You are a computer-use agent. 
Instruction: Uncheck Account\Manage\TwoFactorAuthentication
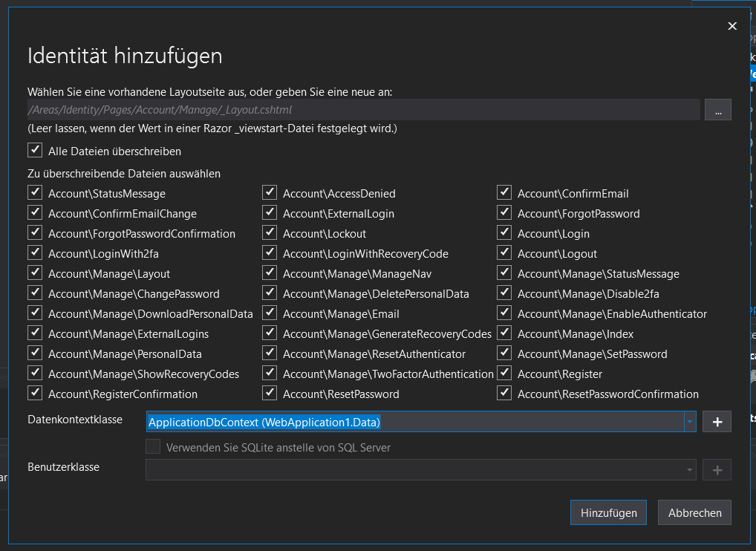tap(270, 374)
